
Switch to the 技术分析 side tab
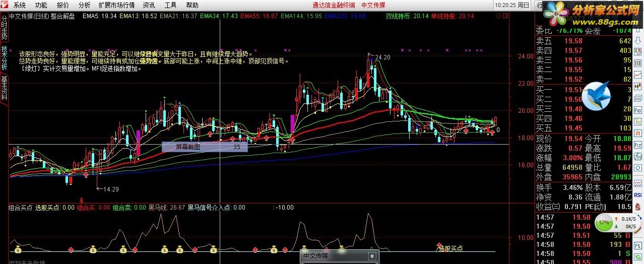pyautogui.click(x=4, y=58)
